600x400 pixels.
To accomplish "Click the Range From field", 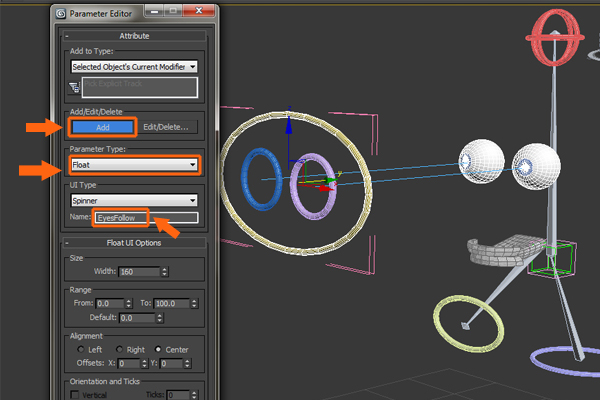I will (x=109, y=304).
